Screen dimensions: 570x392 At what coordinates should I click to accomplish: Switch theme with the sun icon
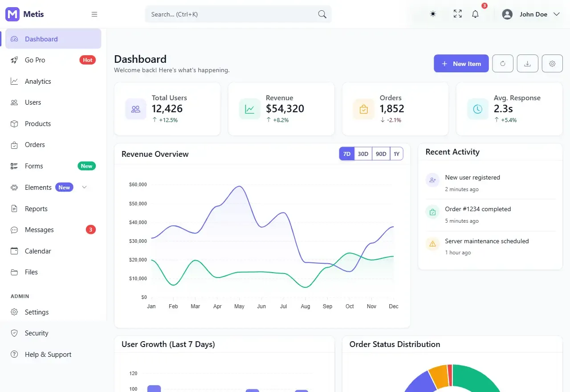pyautogui.click(x=433, y=14)
